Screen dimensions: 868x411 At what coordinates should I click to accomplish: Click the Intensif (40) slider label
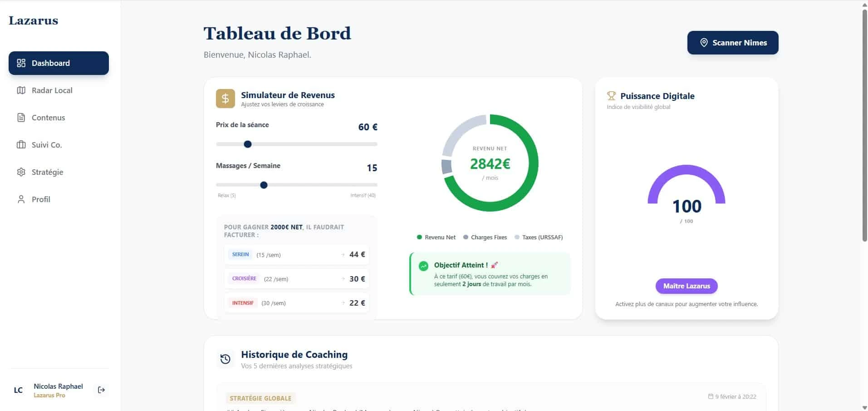click(x=363, y=196)
